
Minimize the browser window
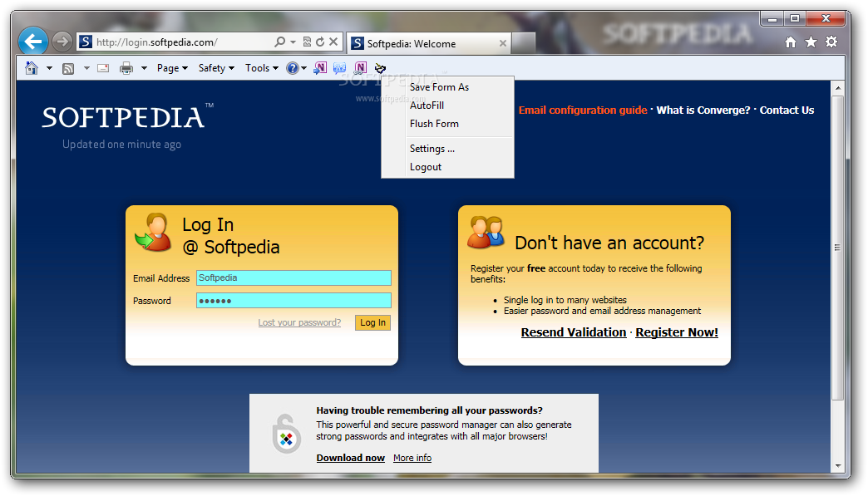pyautogui.click(x=772, y=19)
